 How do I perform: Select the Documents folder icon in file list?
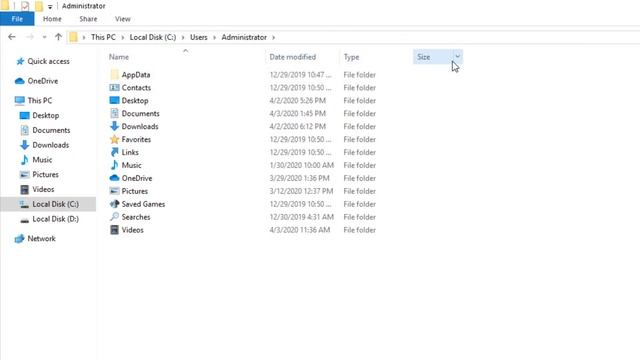click(114, 113)
